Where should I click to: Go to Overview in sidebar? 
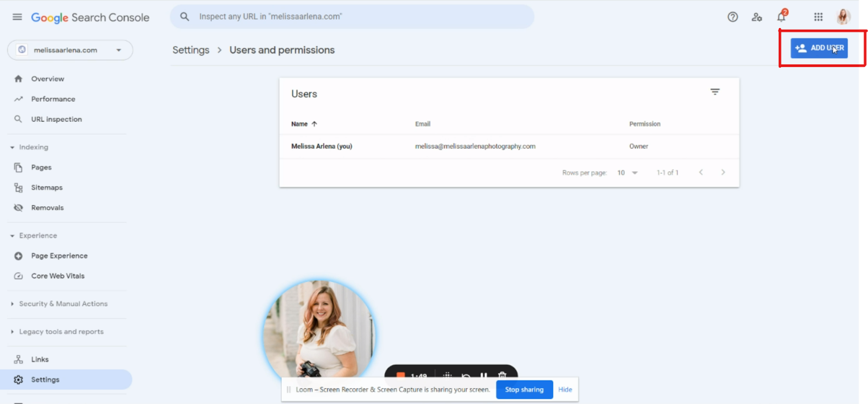tap(48, 79)
